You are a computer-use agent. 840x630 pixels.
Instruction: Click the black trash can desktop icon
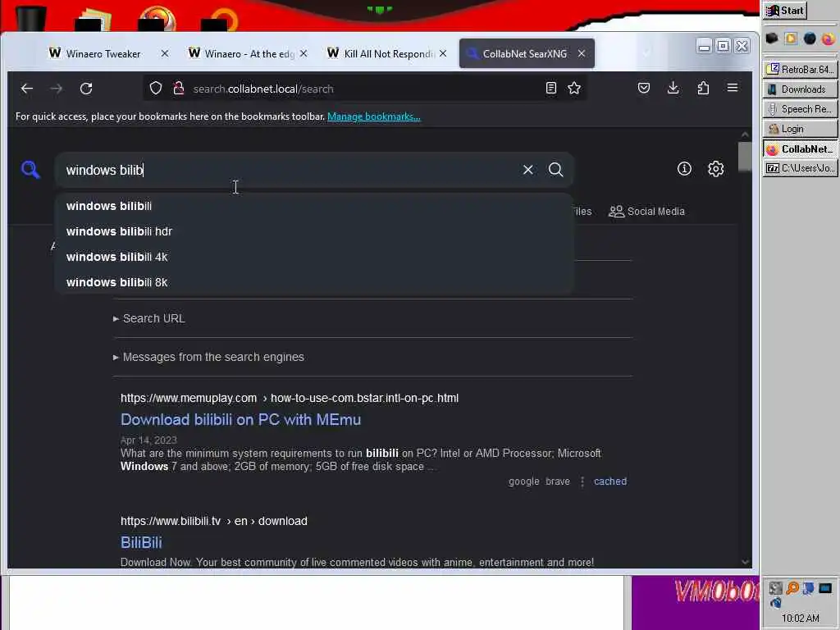coord(30,19)
